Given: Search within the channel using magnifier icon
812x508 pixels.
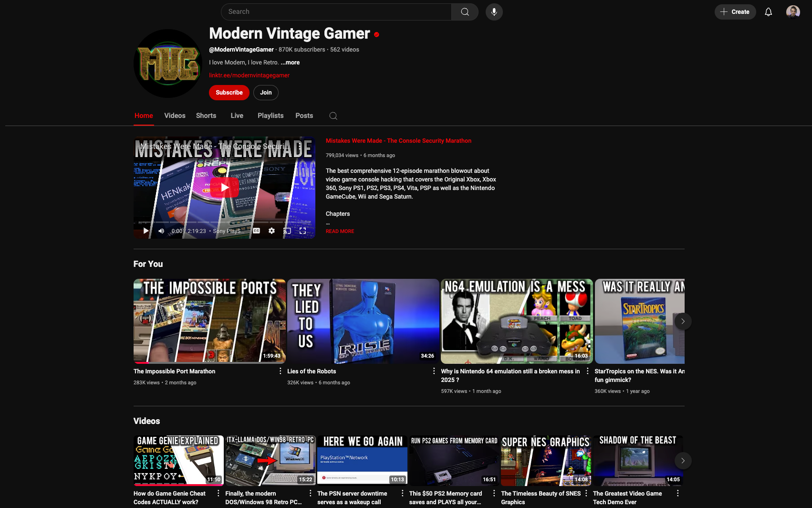Looking at the screenshot, I should [x=333, y=116].
